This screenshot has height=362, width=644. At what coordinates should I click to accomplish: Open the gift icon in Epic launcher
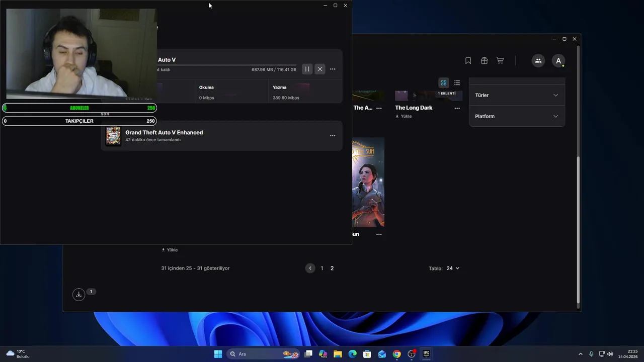[484, 61]
